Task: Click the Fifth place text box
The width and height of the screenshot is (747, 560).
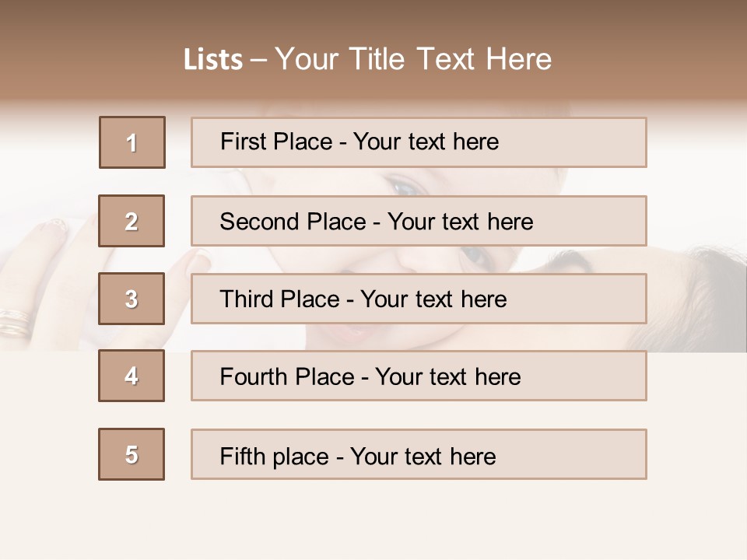Action: (x=419, y=454)
